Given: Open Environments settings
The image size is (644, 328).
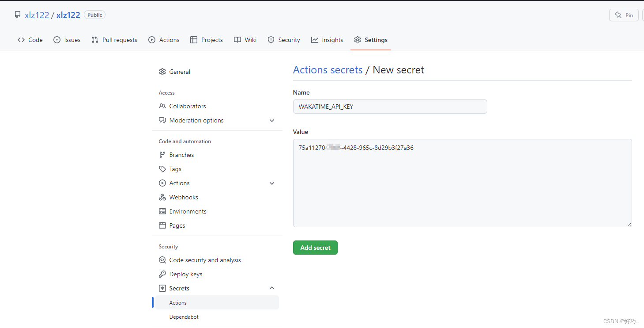Looking at the screenshot, I should (217, 211).
